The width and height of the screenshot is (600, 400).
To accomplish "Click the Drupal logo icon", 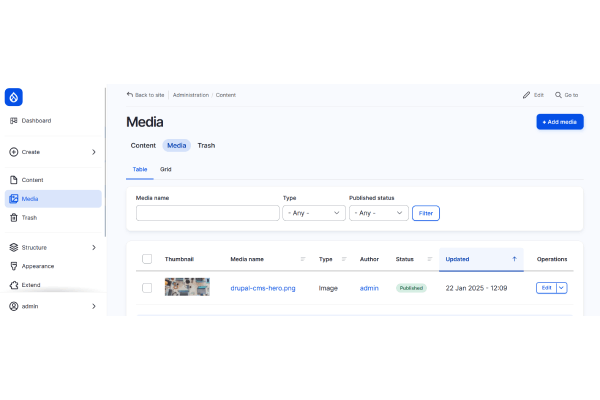I will (14, 97).
